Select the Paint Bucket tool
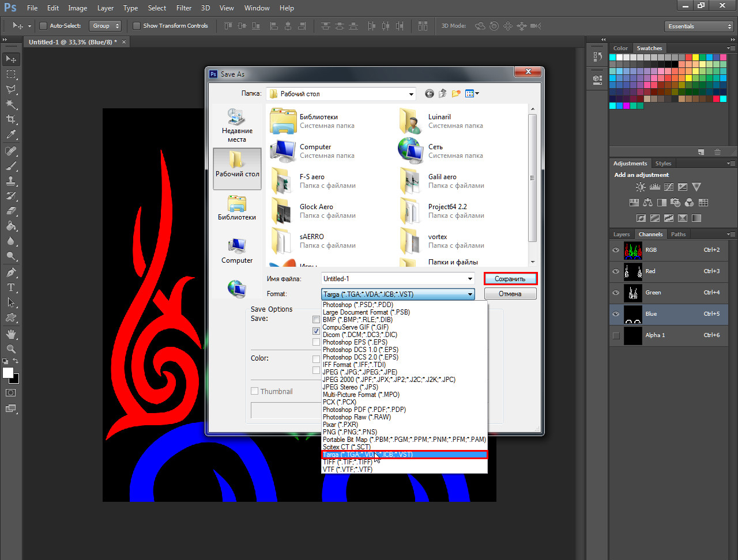738x560 pixels. (x=11, y=226)
